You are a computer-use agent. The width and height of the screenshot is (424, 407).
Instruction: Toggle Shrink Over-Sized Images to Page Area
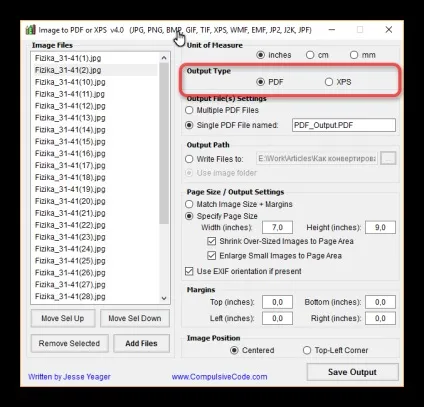click(x=280, y=241)
